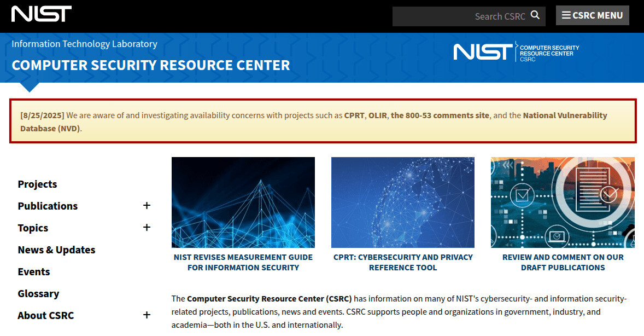Expand the Topics submenu plus icon

147,228
